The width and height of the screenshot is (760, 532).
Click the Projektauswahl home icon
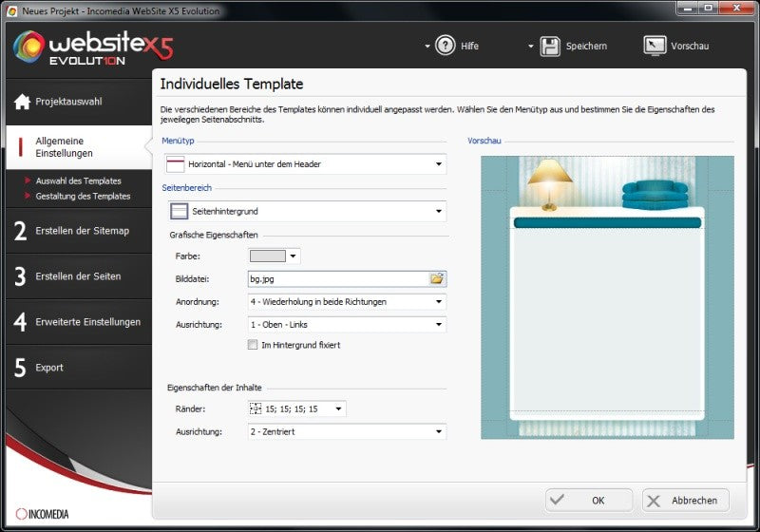[x=22, y=102]
